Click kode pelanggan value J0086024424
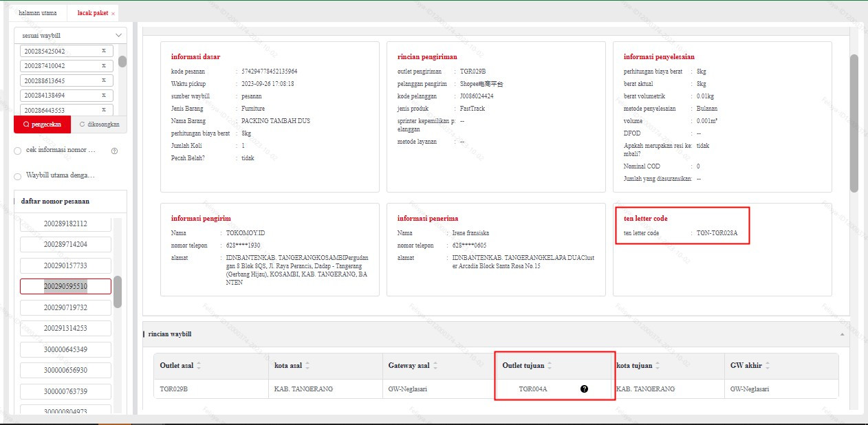868x425 pixels. (x=477, y=96)
